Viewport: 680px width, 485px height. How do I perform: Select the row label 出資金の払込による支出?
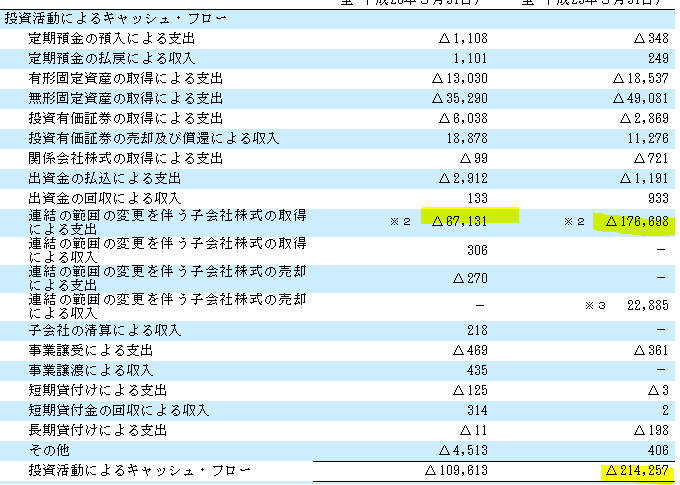(105, 178)
